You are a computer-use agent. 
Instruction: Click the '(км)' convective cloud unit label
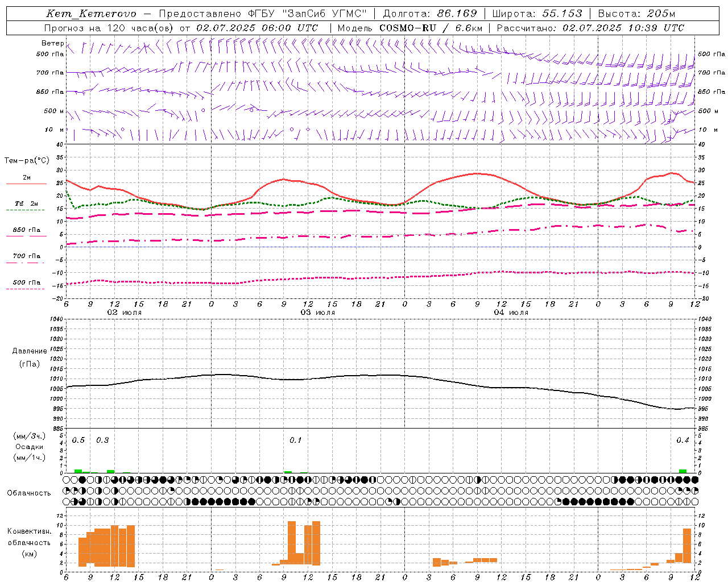pyautogui.click(x=29, y=554)
